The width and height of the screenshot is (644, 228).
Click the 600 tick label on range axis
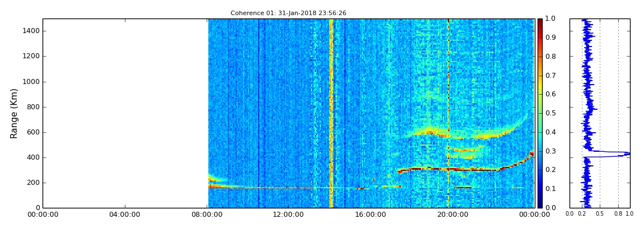(33, 132)
